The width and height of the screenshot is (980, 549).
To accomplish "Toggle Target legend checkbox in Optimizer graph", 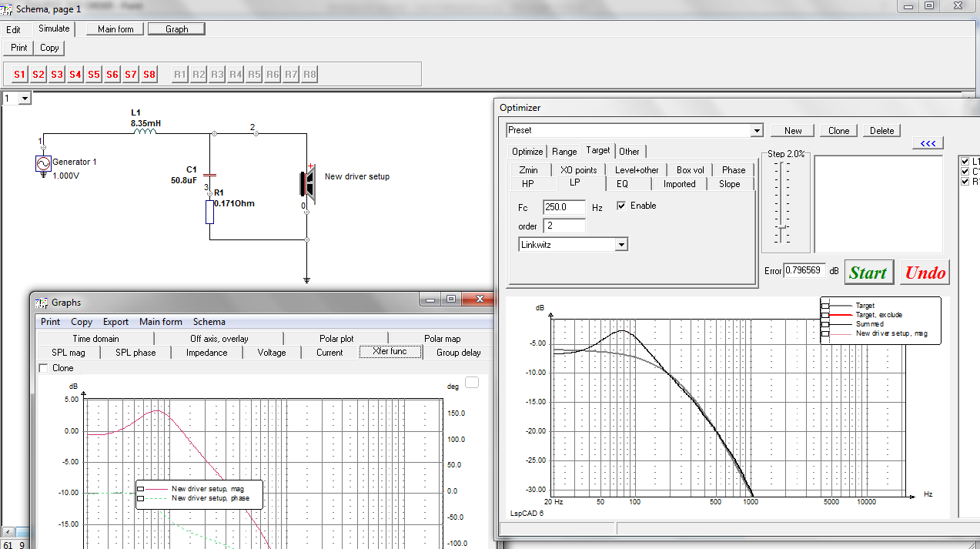I will (824, 306).
